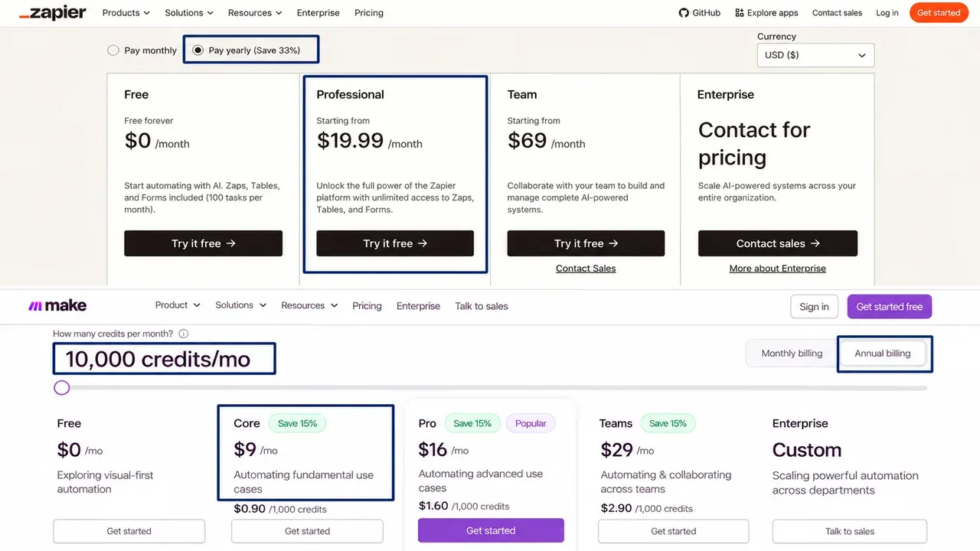Open Make Pricing nav item
980x551 pixels.
tap(367, 306)
